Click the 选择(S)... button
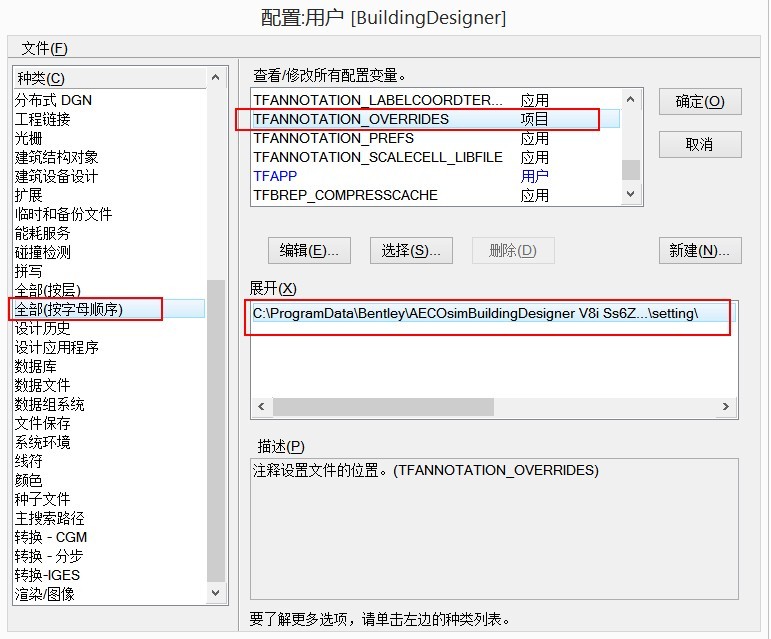 coord(411,251)
